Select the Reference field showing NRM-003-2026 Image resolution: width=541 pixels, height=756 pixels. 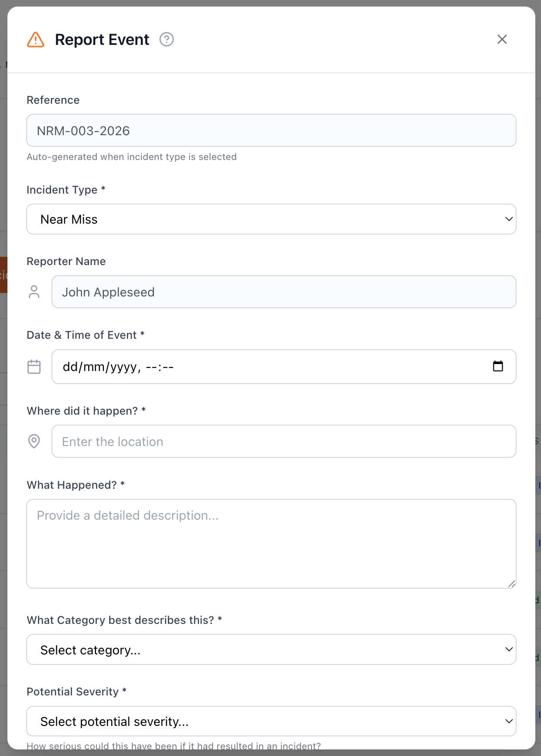271,130
